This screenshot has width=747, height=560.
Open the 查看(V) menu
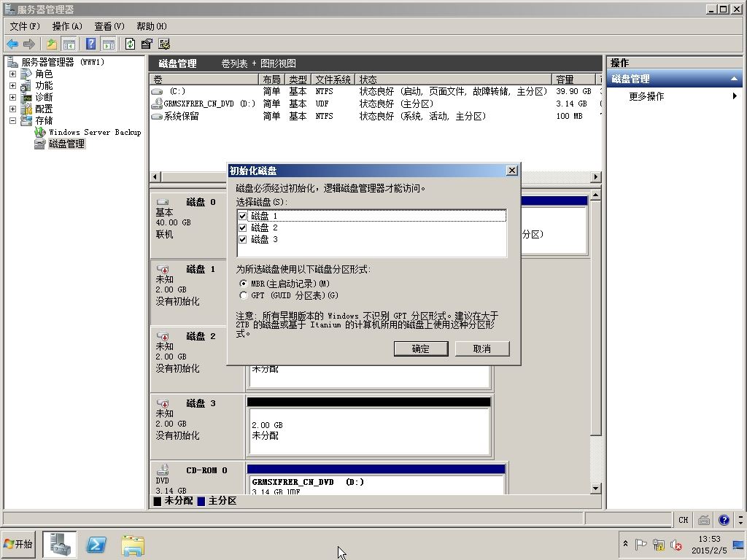[x=109, y=26]
